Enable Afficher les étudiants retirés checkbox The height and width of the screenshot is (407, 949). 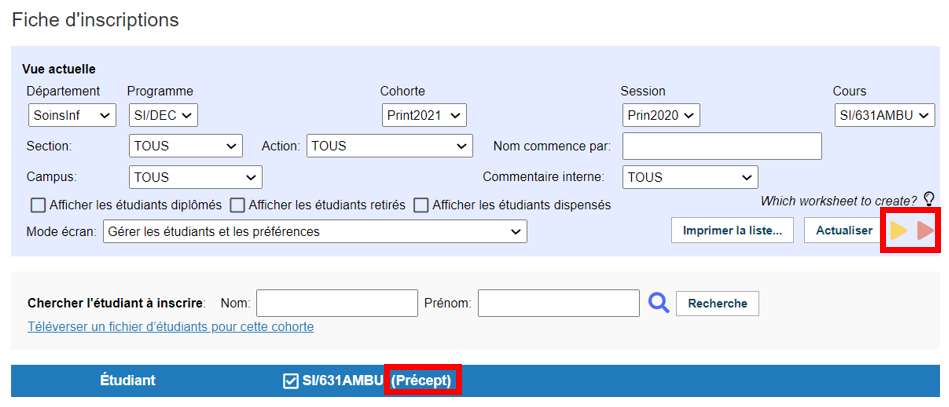[x=237, y=205]
